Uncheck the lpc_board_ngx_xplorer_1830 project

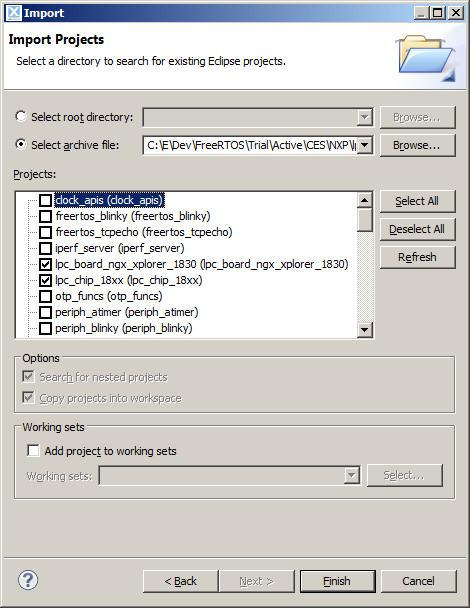[x=45, y=264]
